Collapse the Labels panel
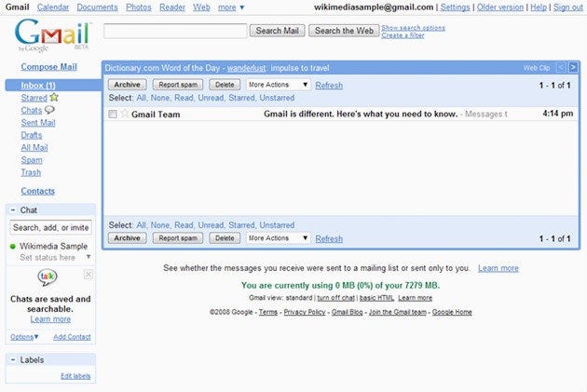 pos(13,359)
